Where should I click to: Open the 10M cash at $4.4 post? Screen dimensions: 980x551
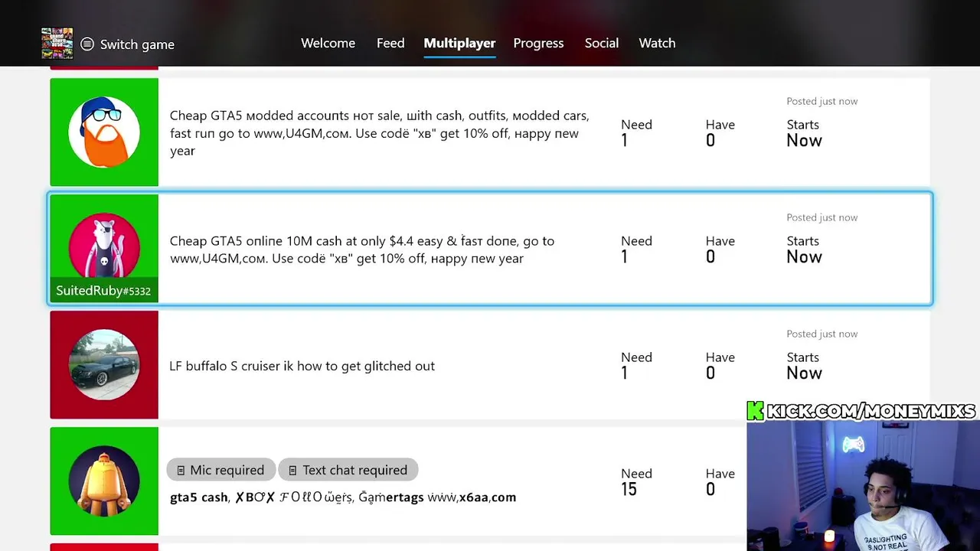490,249
